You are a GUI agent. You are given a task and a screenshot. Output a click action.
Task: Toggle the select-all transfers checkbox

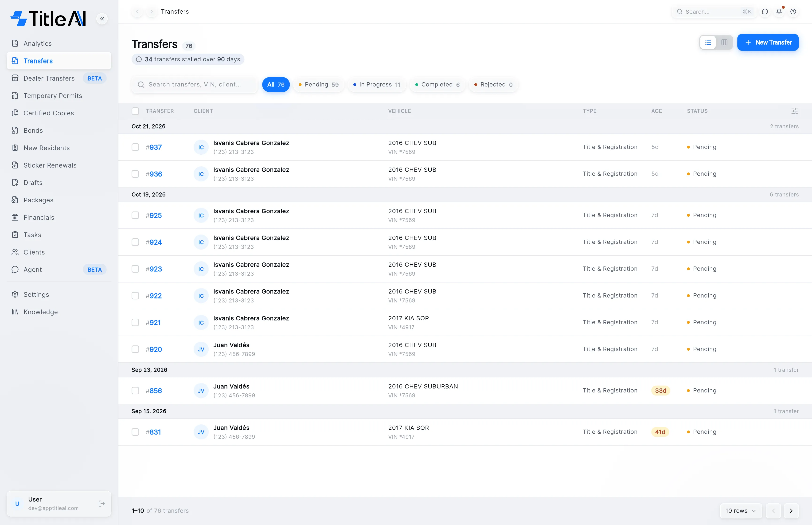135,111
